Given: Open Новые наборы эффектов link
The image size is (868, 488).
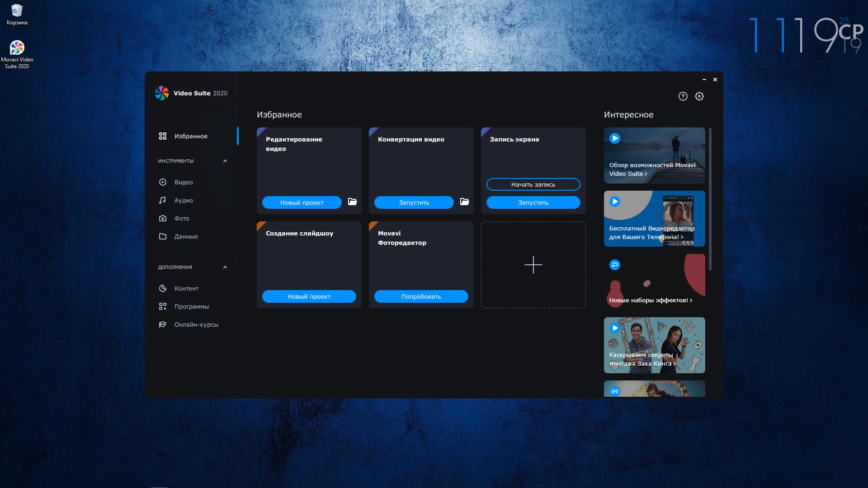Looking at the screenshot, I should click(651, 300).
